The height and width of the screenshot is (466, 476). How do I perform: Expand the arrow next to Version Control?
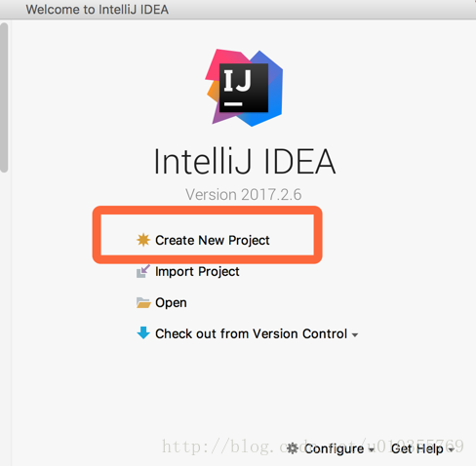(x=355, y=335)
